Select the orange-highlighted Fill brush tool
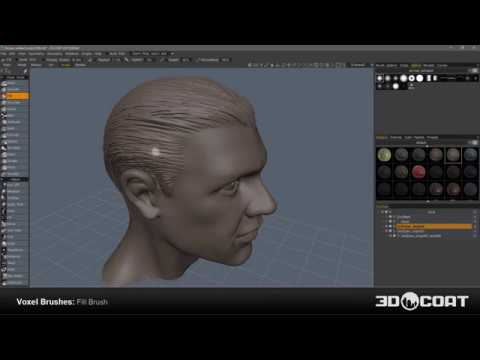The image size is (480, 360). point(15,96)
